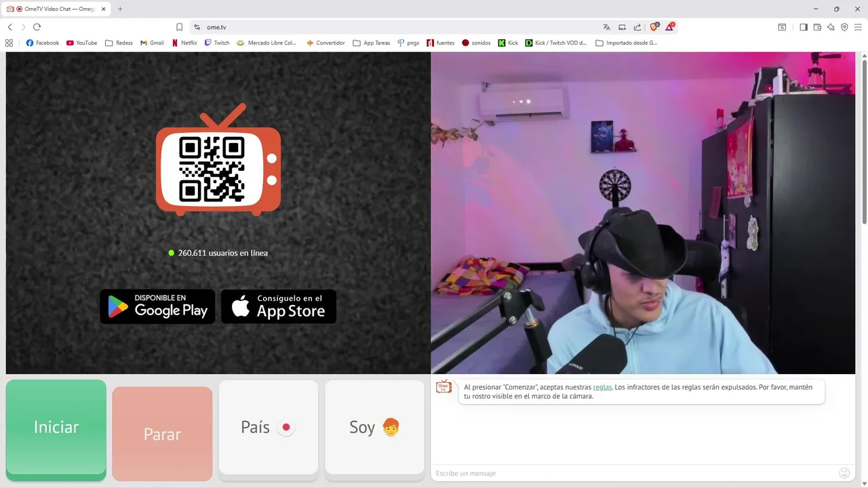The width and height of the screenshot is (868, 488).
Task: Open Convertidor bookmark
Action: 325,43
